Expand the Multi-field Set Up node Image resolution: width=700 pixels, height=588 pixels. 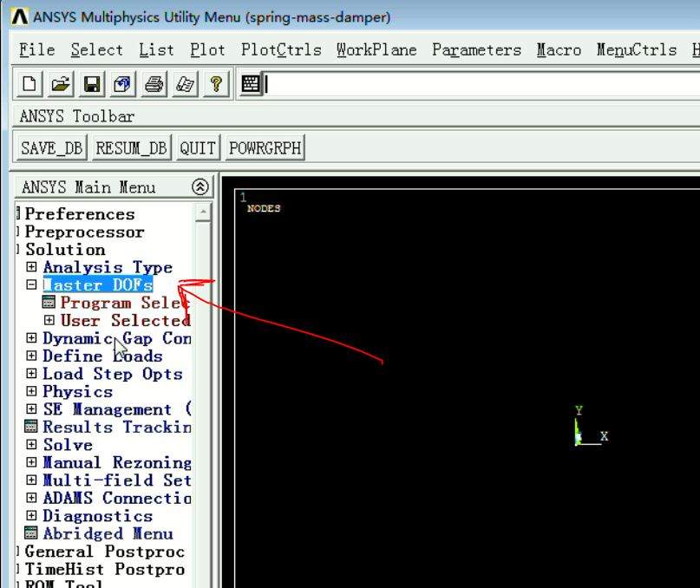[x=31, y=480]
